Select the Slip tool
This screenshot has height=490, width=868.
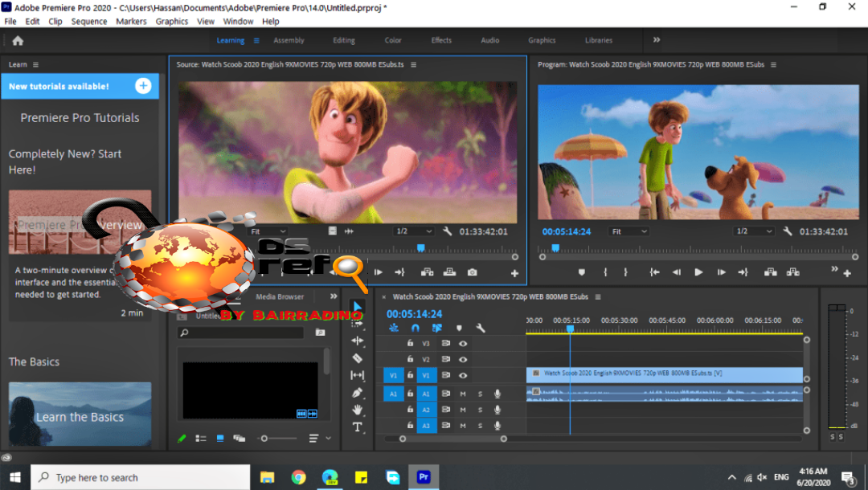click(358, 375)
